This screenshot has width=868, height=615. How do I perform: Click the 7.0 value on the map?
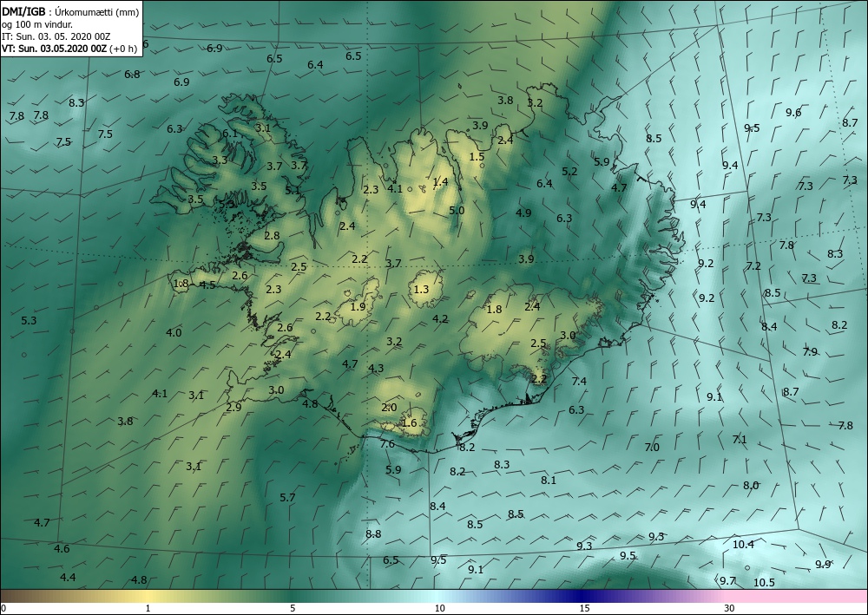[x=652, y=447]
